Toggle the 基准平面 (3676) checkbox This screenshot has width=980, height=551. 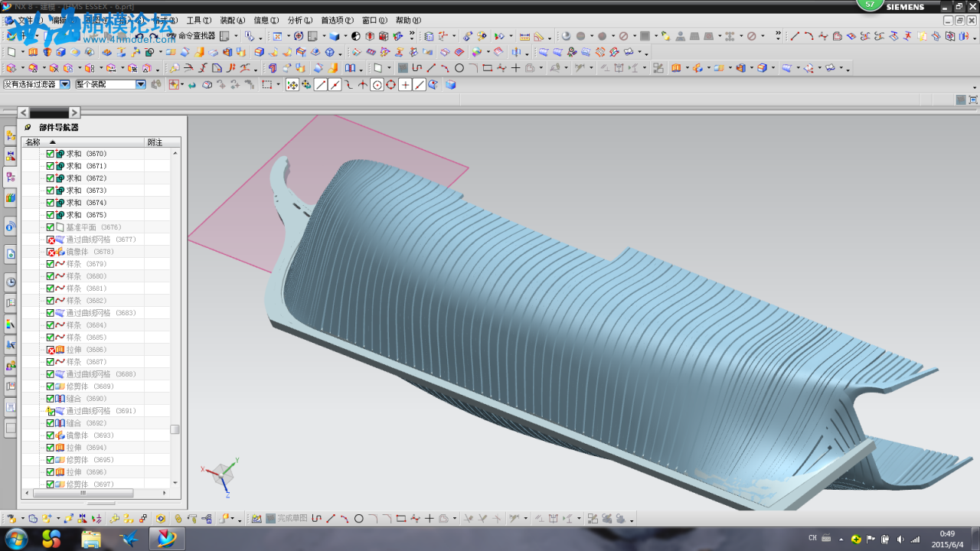pyautogui.click(x=51, y=227)
